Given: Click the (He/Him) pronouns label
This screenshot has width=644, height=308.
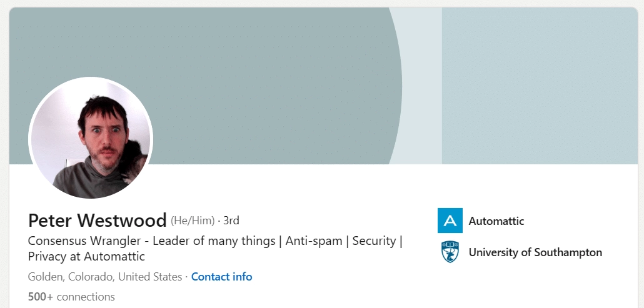Looking at the screenshot, I should click(193, 221).
